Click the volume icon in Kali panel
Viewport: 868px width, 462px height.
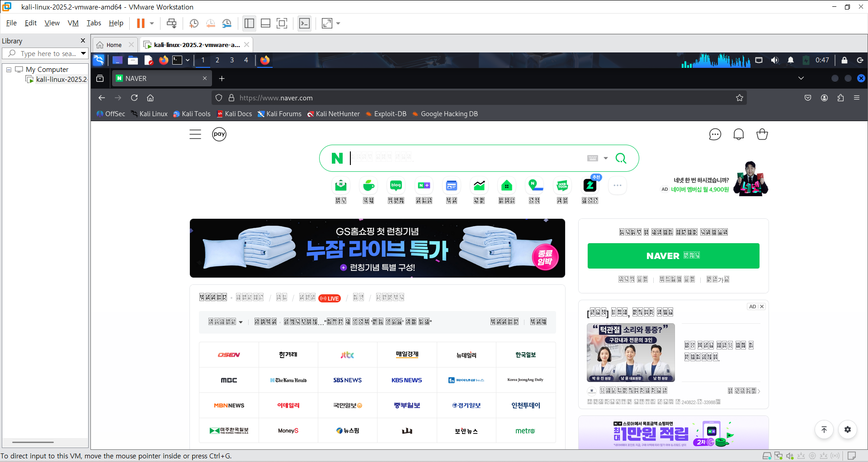click(775, 60)
